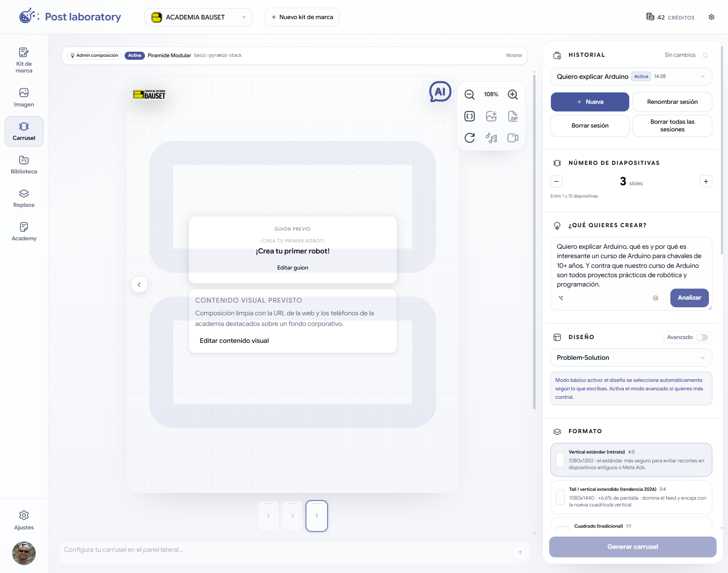This screenshot has height=573, width=728.
Task: Expand the Problem-Solution design dropdown
Action: coord(631,358)
